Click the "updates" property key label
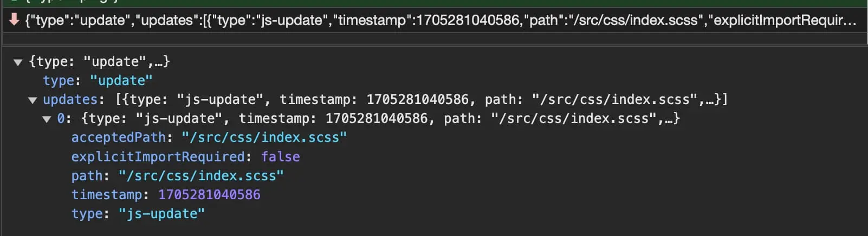 (x=69, y=100)
